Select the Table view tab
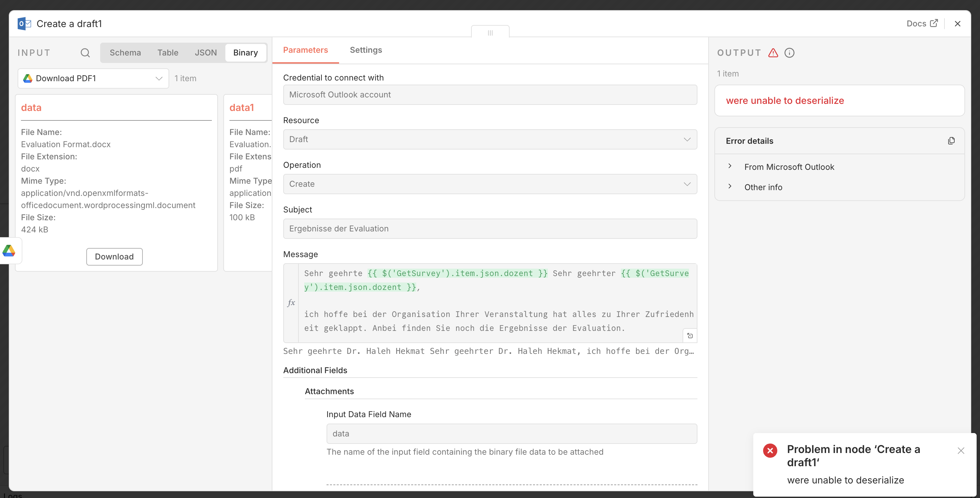The image size is (980, 498). click(168, 52)
